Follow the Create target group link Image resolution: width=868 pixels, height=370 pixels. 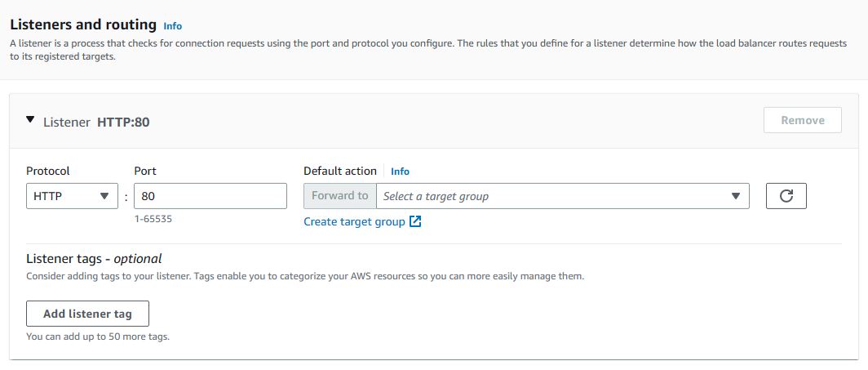[x=354, y=222]
